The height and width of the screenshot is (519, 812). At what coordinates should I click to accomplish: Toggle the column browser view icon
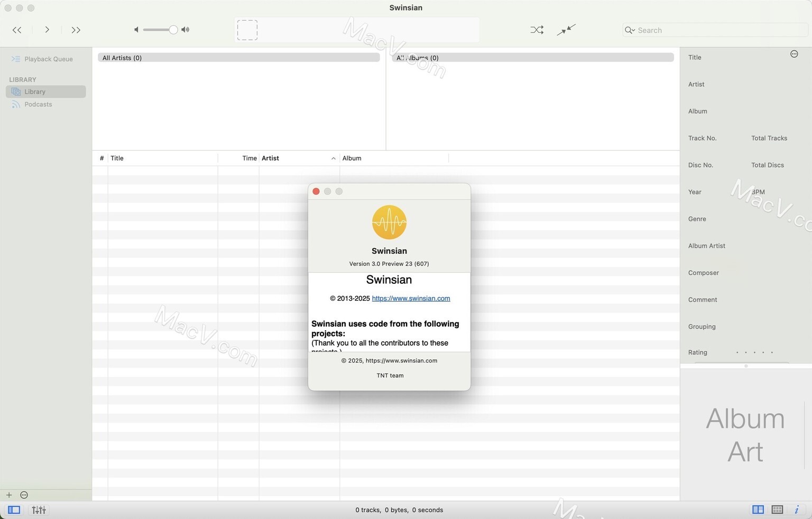pos(758,510)
